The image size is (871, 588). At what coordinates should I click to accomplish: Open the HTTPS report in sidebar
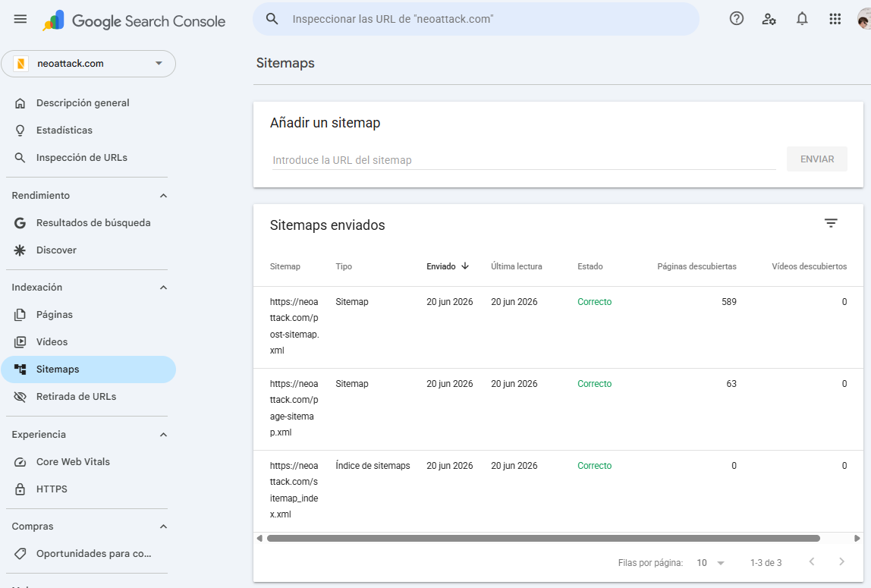(88, 489)
